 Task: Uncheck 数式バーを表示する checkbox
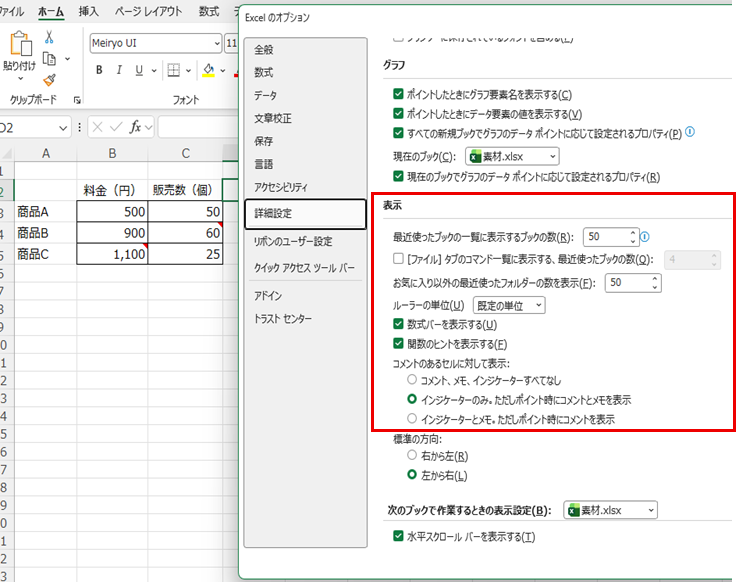399,324
